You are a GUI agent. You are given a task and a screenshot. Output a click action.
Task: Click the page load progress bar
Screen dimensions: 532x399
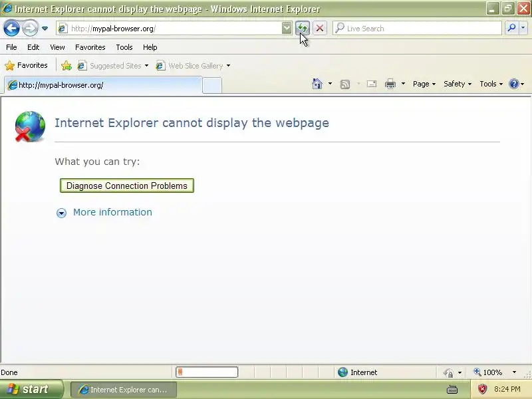click(x=207, y=372)
